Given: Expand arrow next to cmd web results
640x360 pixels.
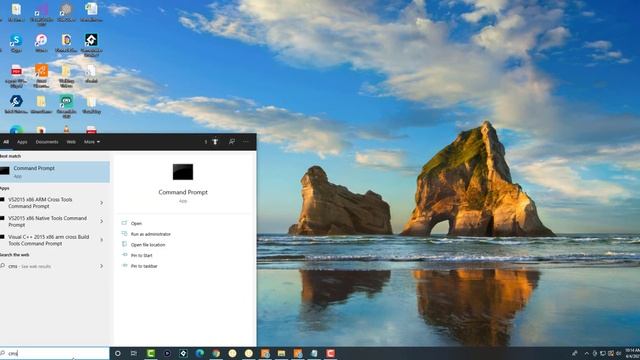Looking at the screenshot, I should [102, 266].
